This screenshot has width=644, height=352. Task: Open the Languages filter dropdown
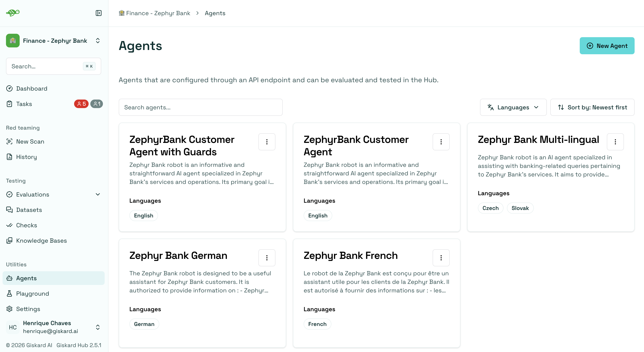tap(513, 107)
